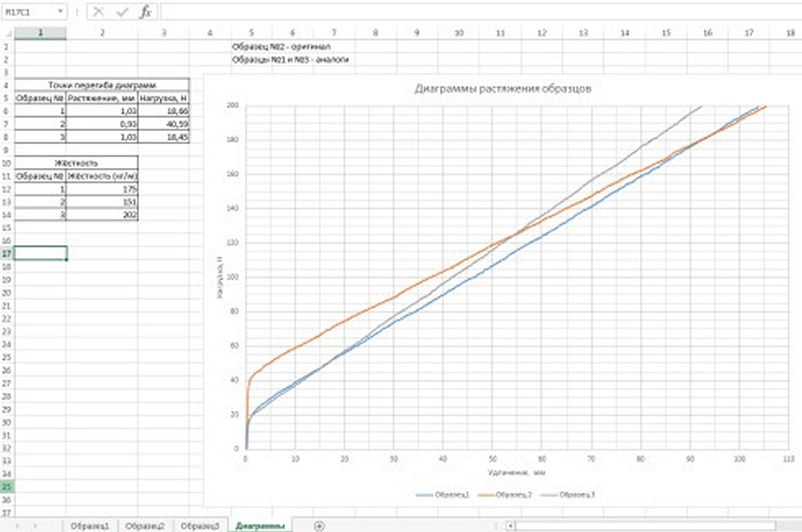The image size is (802, 532).
Task: Click the Enter checkmark formula bar icon
Action: click(x=122, y=12)
